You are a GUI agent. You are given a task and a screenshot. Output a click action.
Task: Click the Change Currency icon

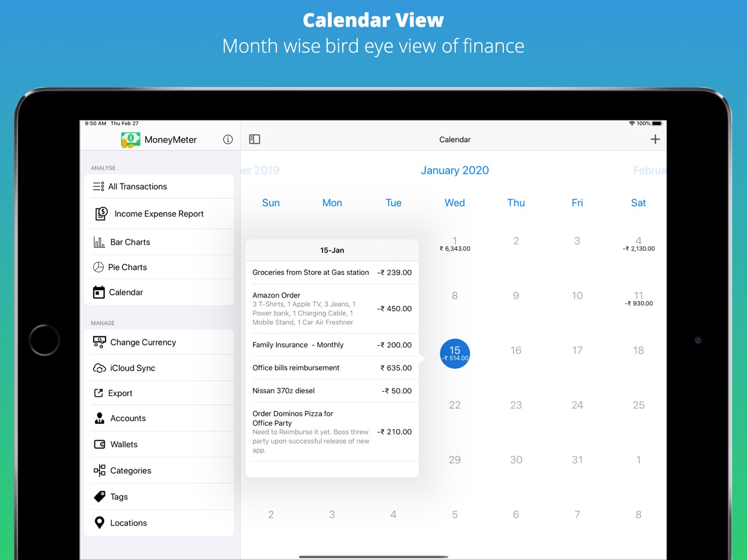(99, 342)
